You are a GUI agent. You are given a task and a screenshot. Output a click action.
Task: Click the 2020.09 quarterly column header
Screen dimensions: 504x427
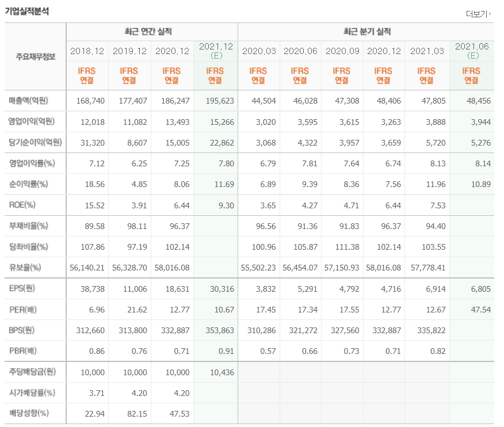pyautogui.click(x=342, y=51)
